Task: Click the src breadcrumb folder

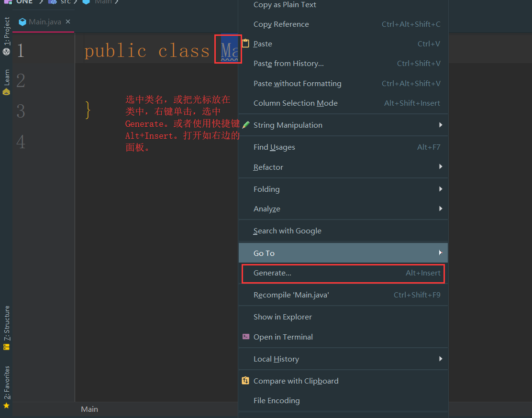Action: click(65, 2)
